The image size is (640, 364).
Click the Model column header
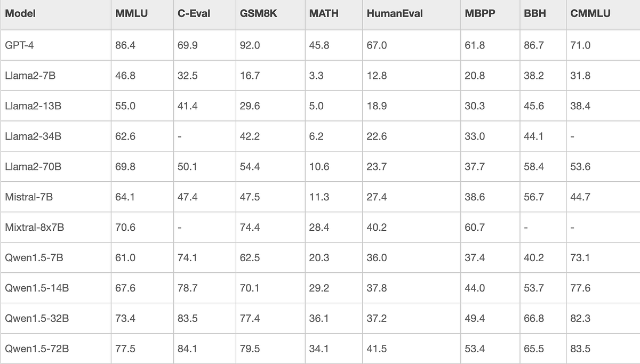tap(20, 14)
